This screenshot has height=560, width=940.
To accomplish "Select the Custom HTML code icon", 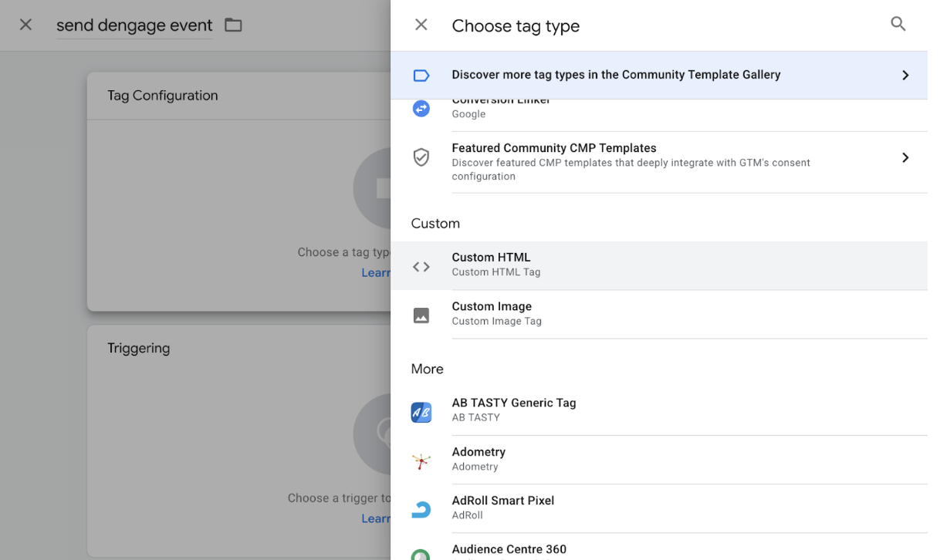I will pos(421,267).
